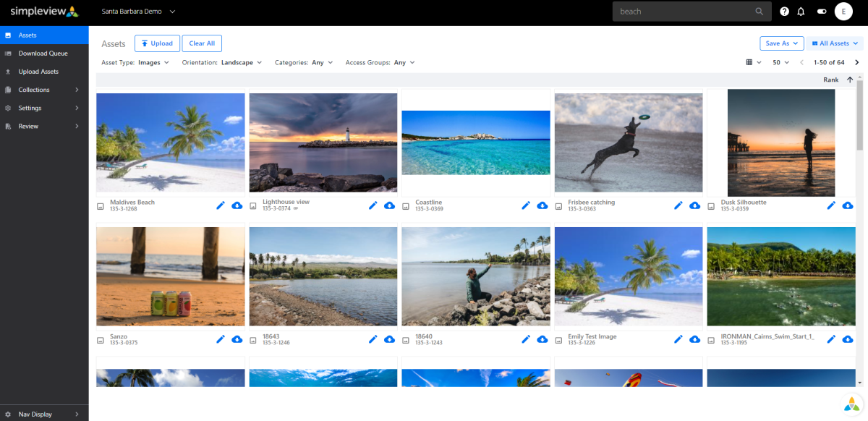Image resolution: width=868 pixels, height=421 pixels.
Task: Open notifications bell
Action: pos(801,12)
